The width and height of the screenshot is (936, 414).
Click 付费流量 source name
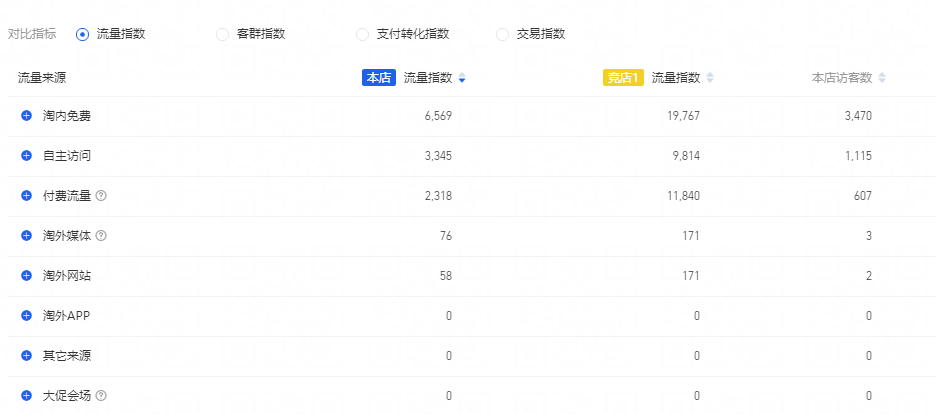(67, 196)
